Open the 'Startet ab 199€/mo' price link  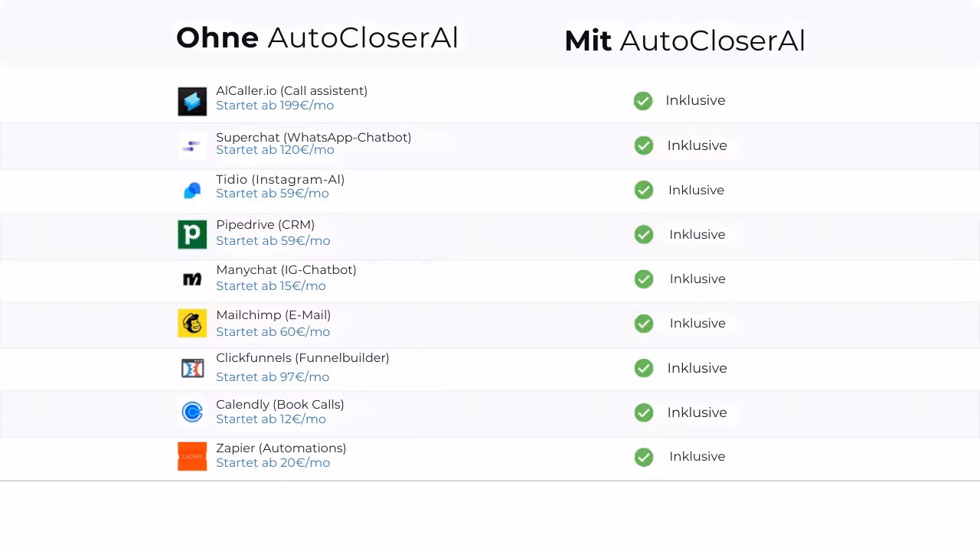[275, 106]
